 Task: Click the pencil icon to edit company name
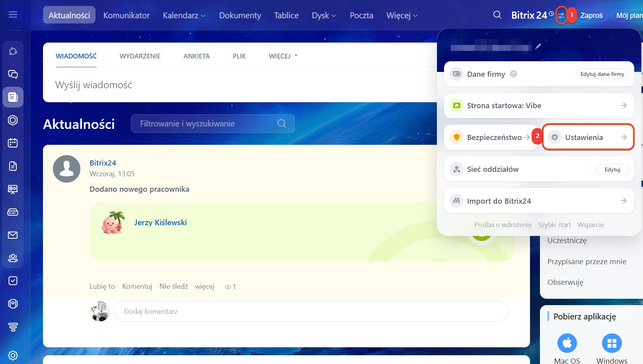538,47
